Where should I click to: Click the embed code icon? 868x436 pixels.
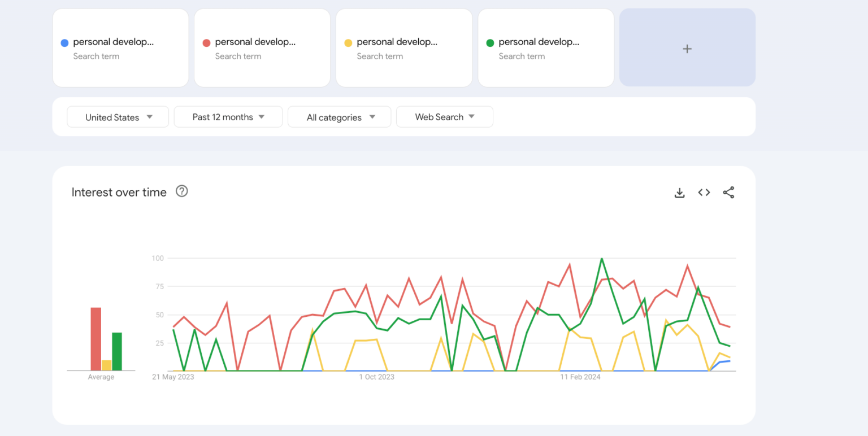click(x=704, y=193)
